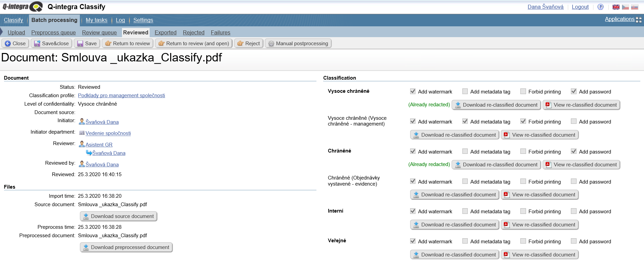The image size is (644, 275).
Task: Click the Logout link
Action: pyautogui.click(x=580, y=7)
